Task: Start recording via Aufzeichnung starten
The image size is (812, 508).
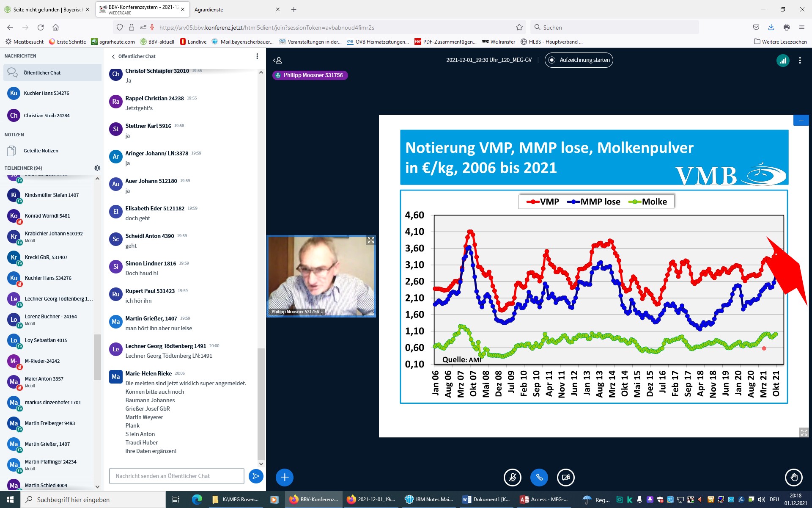Action: (579, 60)
